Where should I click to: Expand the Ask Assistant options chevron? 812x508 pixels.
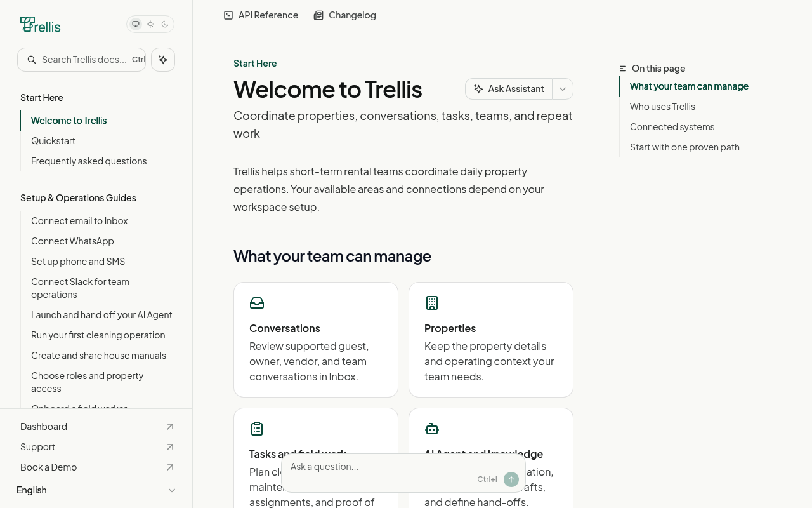(x=563, y=89)
